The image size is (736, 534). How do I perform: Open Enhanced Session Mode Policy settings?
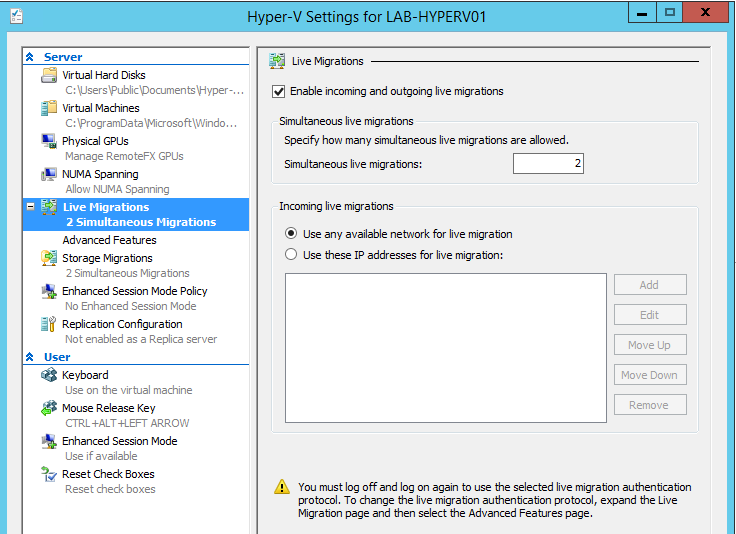135,291
